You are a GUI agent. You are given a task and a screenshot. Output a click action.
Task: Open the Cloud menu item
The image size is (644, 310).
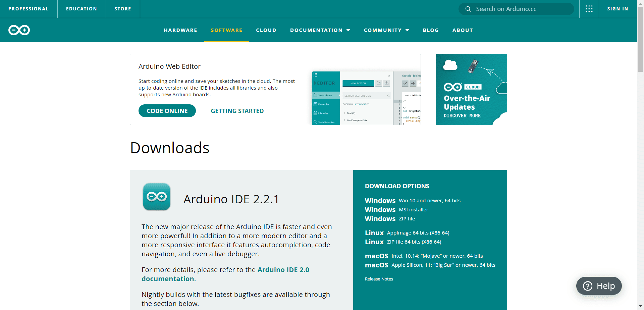266,30
